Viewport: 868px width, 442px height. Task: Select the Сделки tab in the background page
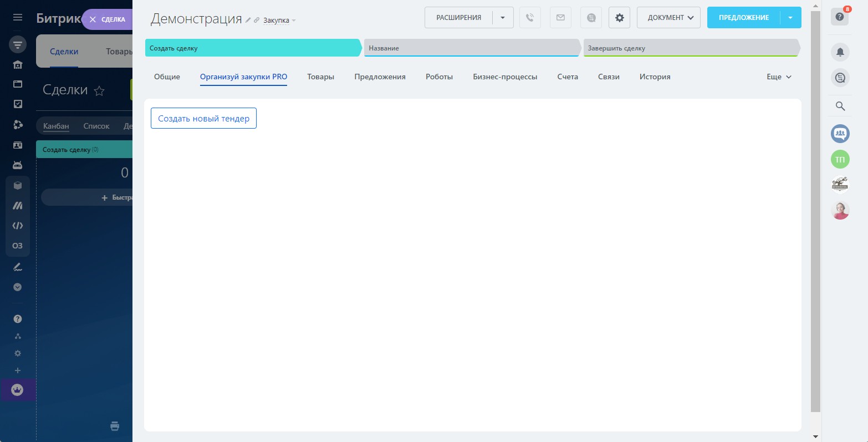click(x=64, y=52)
